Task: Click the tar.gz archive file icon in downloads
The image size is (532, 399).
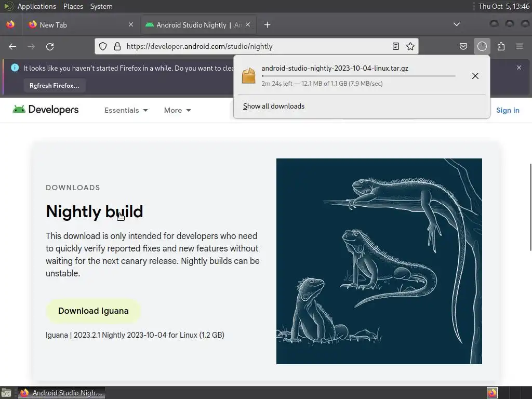Action: tap(248, 75)
